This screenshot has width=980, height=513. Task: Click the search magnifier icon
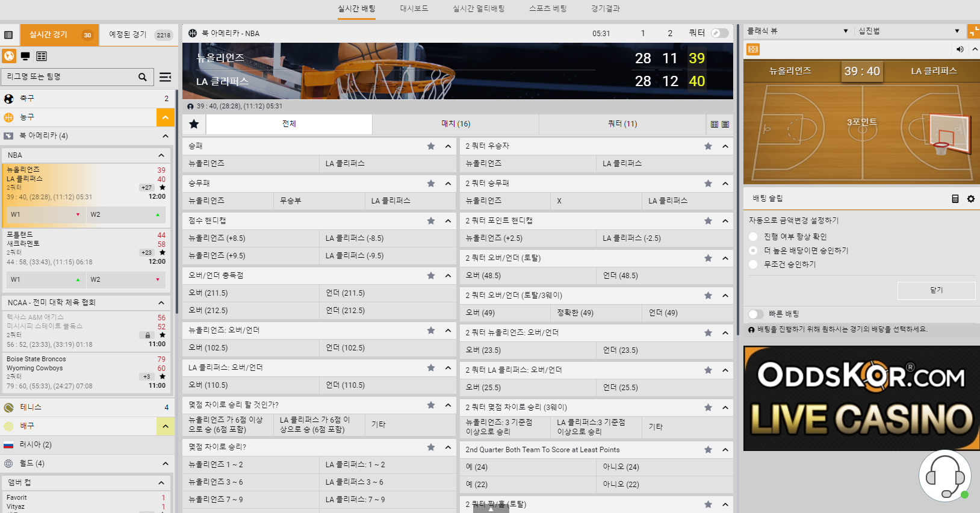pos(143,77)
